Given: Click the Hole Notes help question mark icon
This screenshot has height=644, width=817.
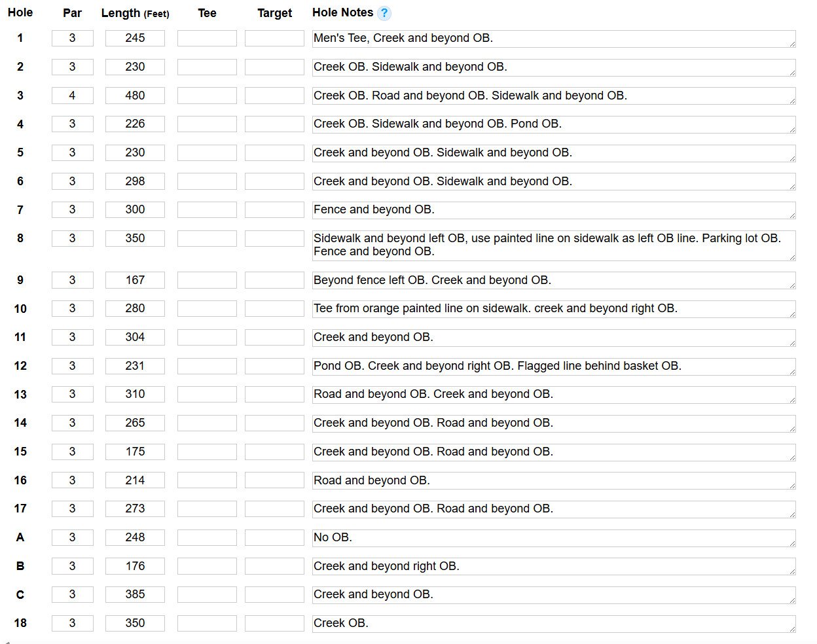Looking at the screenshot, I should pos(384,13).
